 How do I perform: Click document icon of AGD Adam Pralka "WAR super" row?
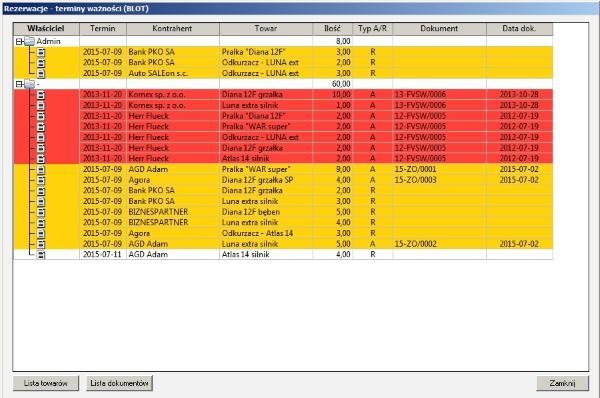pyautogui.click(x=41, y=169)
